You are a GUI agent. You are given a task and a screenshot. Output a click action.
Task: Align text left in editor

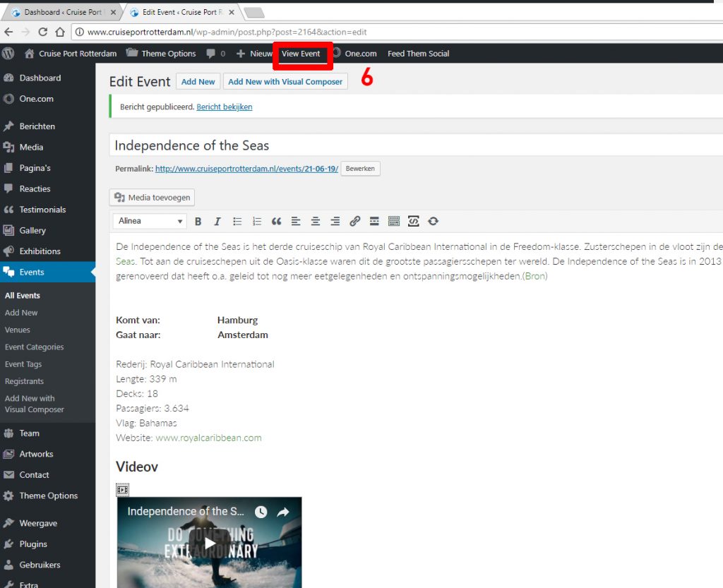(x=296, y=221)
